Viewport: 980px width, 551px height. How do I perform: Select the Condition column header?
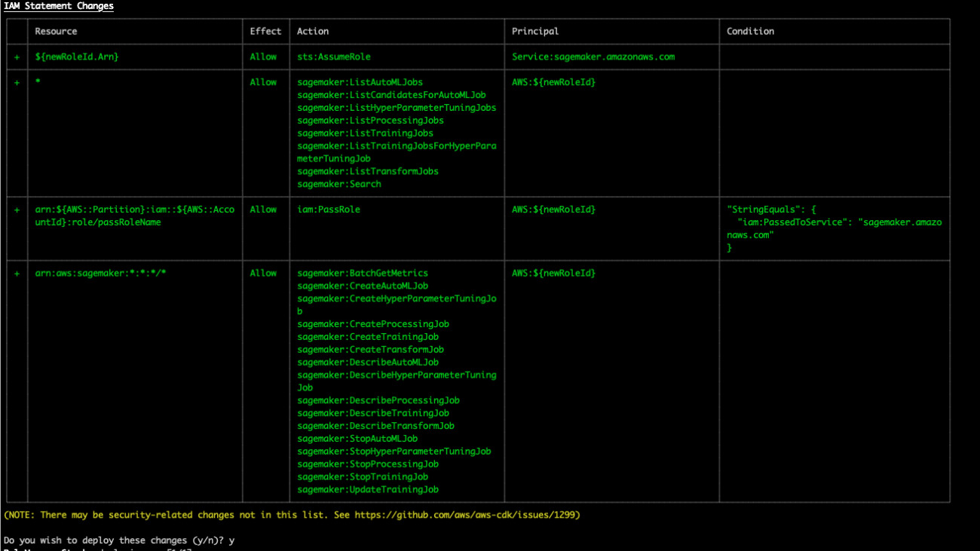click(x=750, y=32)
